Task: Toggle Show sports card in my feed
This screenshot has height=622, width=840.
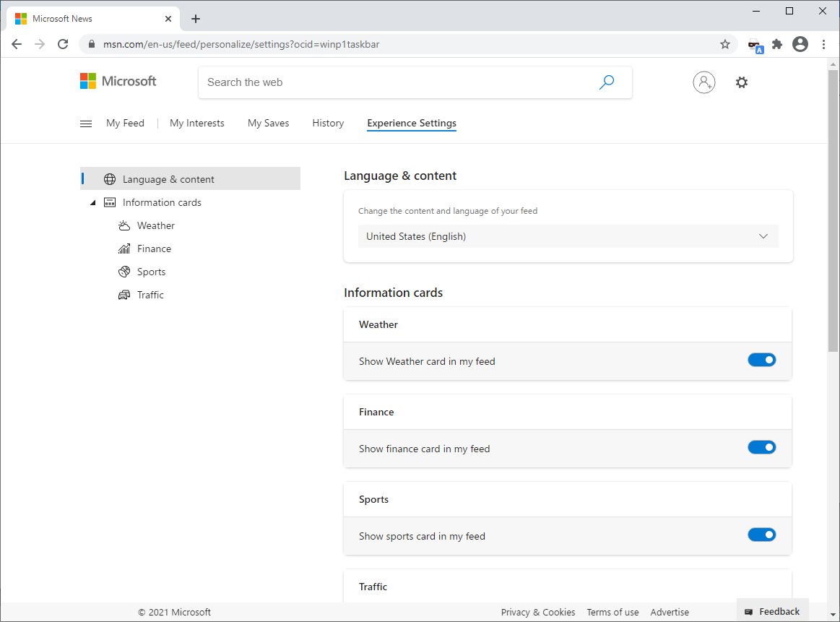Action: point(762,535)
